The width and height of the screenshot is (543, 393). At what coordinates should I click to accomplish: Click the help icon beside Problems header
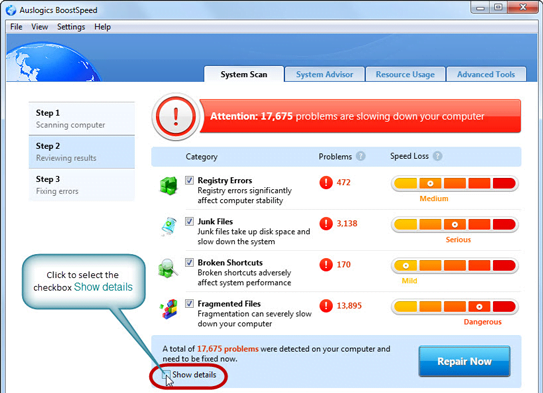[360, 156]
